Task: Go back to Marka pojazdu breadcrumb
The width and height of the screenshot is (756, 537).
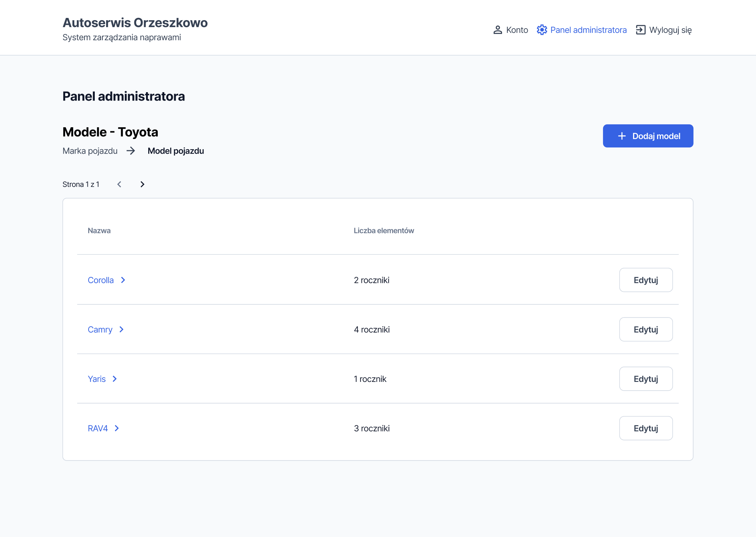Action: 90,151
